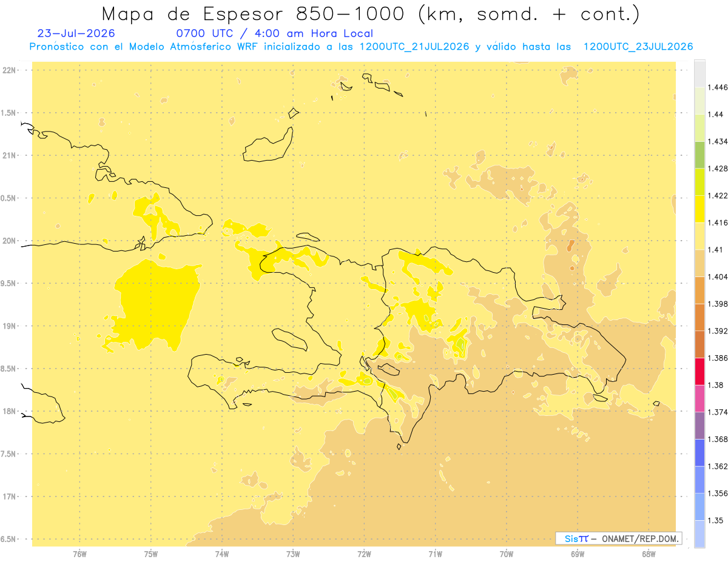
Task: Click the 75W longitude axis label
Action: [151, 554]
